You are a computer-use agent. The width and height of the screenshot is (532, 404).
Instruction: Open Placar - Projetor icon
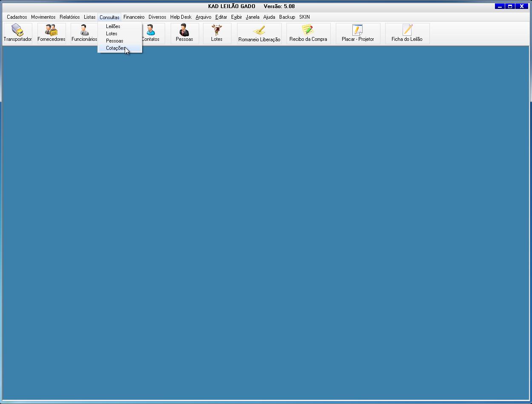[x=358, y=34]
